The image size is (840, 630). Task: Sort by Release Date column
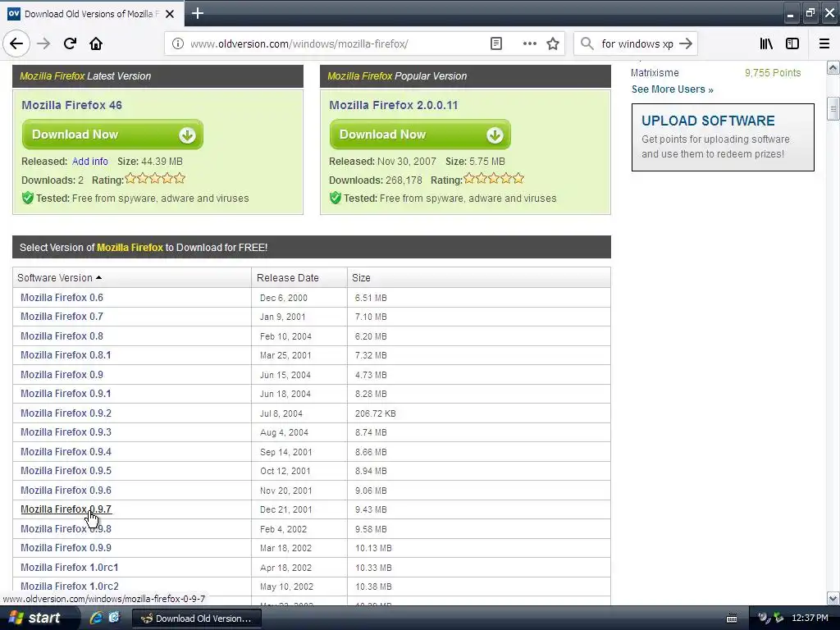click(288, 277)
